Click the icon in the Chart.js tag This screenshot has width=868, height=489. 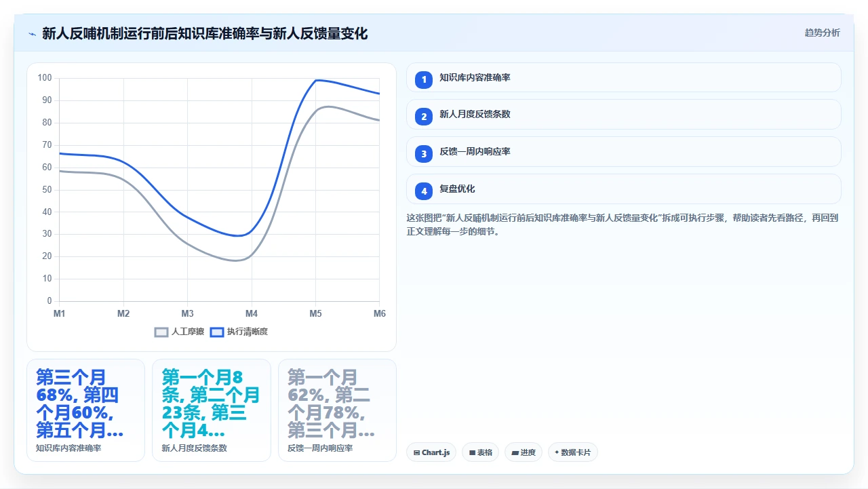(416, 452)
